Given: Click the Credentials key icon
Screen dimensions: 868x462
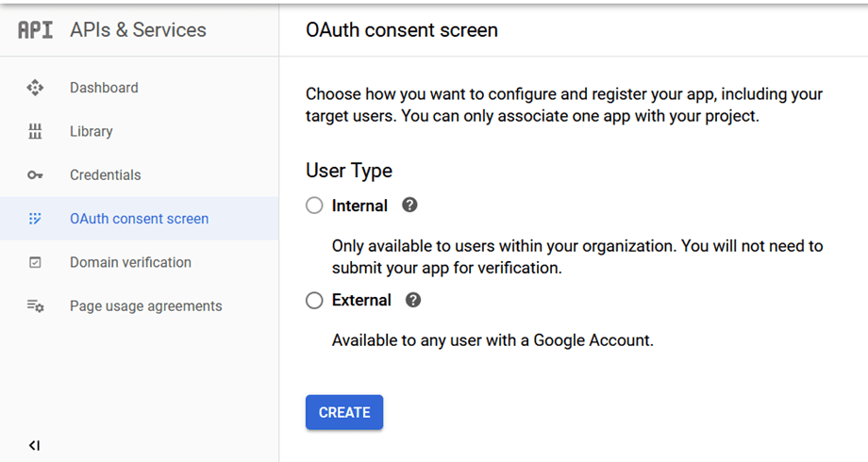Looking at the screenshot, I should point(35,175).
